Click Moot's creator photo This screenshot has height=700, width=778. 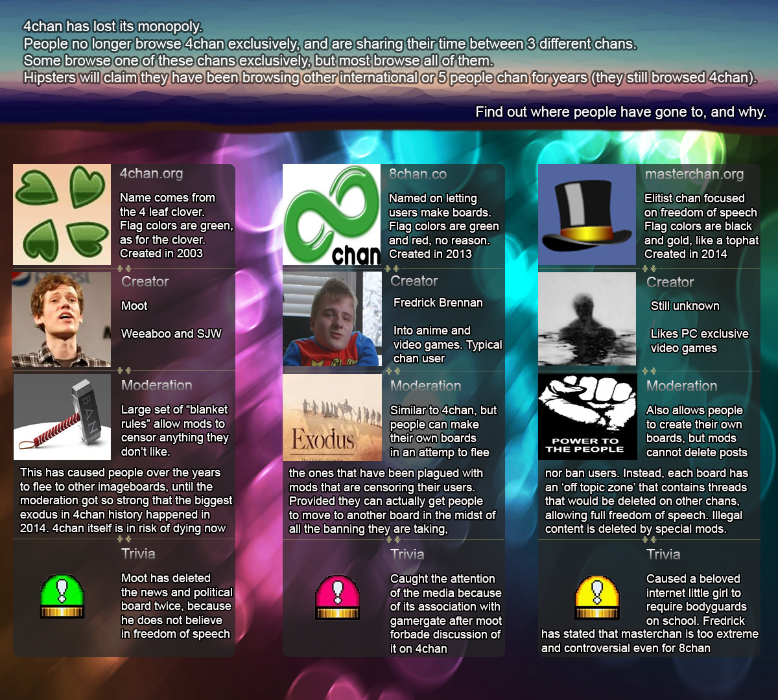62,320
